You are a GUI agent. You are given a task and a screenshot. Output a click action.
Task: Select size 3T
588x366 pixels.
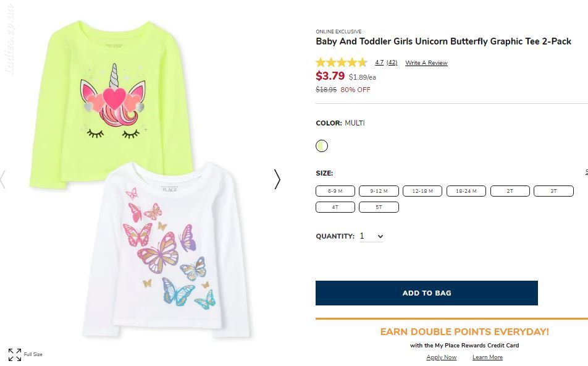pyautogui.click(x=553, y=191)
